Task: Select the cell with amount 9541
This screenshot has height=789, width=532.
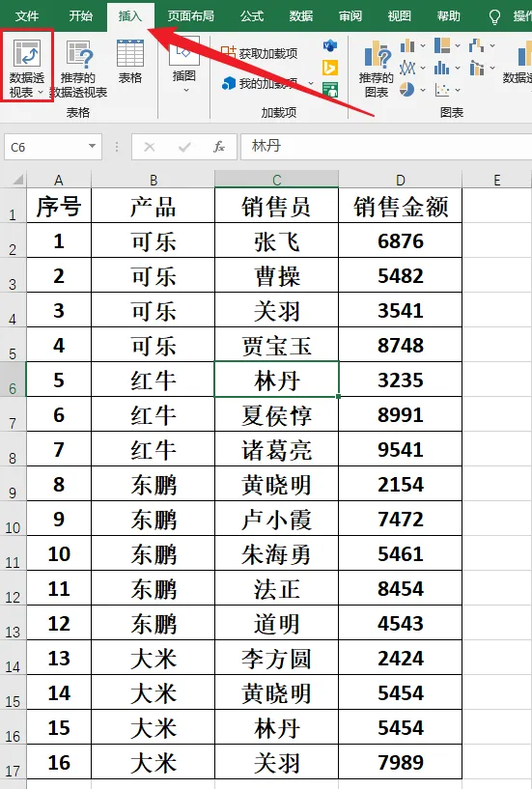Action: coord(400,449)
